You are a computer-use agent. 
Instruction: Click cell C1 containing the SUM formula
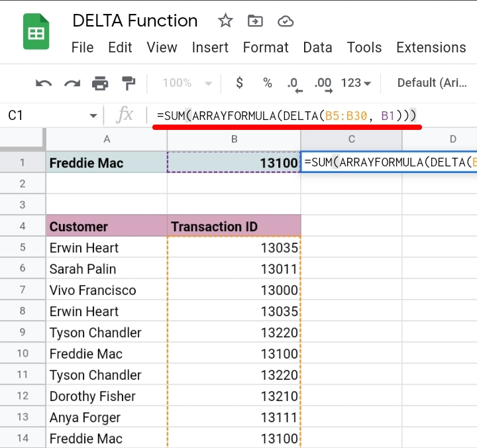pyautogui.click(x=389, y=162)
